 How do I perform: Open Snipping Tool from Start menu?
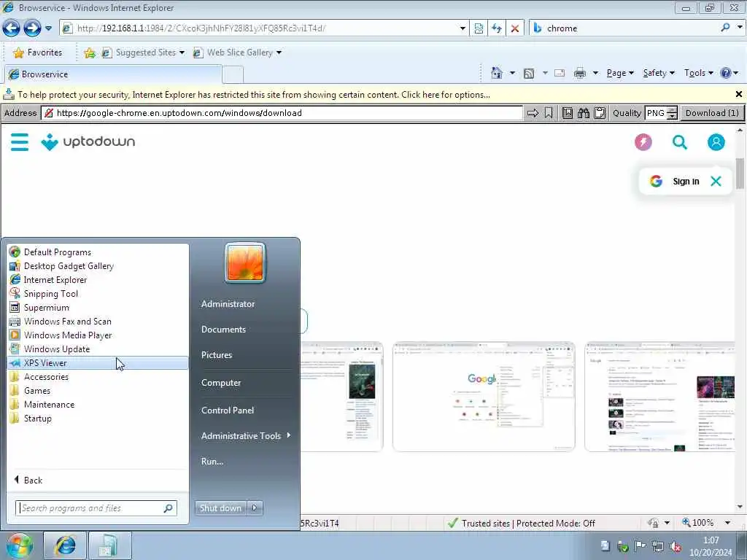point(98,294)
